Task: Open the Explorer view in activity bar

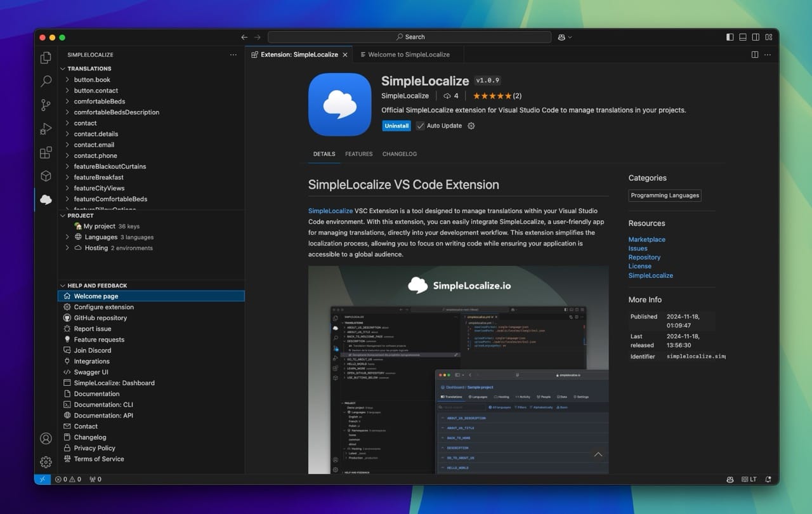Action: pyautogui.click(x=46, y=58)
